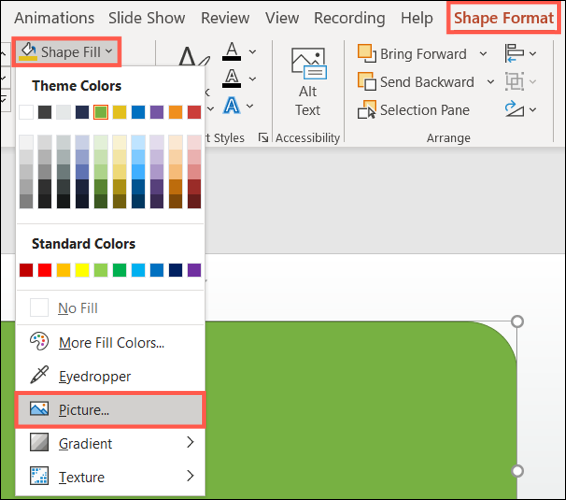Image resolution: width=566 pixels, height=500 pixels.
Task: Click the Selection Pane icon
Action: click(367, 110)
